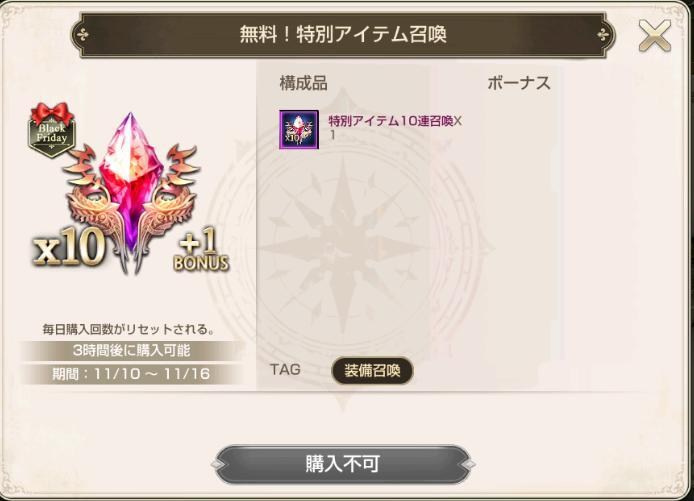Click the left ornament on title banner
694x501 pixels.
tap(83, 35)
